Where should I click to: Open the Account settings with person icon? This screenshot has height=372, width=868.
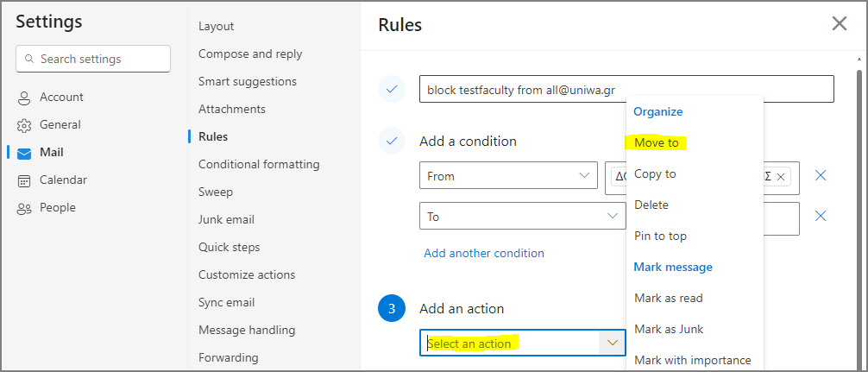coord(24,98)
